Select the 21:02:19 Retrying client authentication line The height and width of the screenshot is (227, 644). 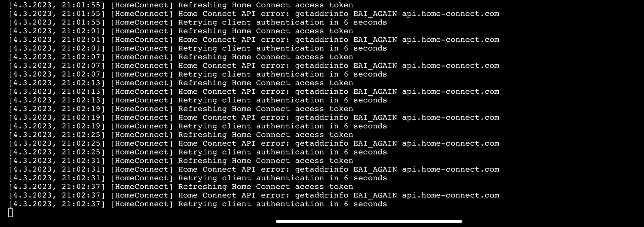coord(198,126)
